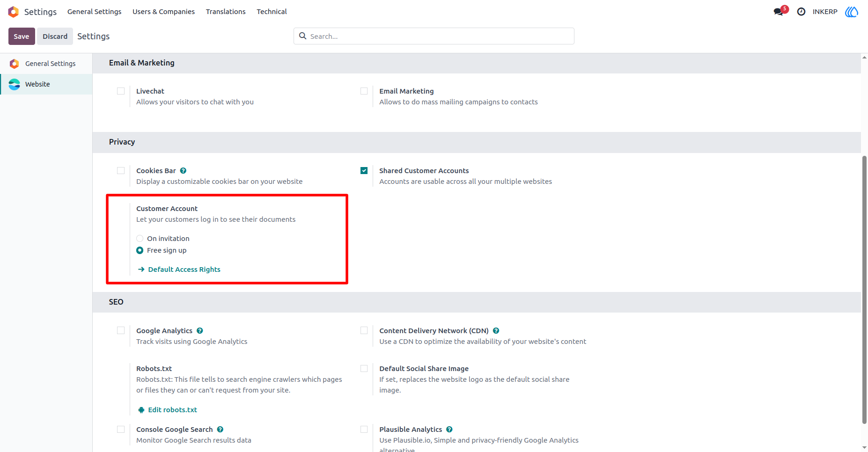Open the help icon next to Plausible Analytics

[x=449, y=430]
